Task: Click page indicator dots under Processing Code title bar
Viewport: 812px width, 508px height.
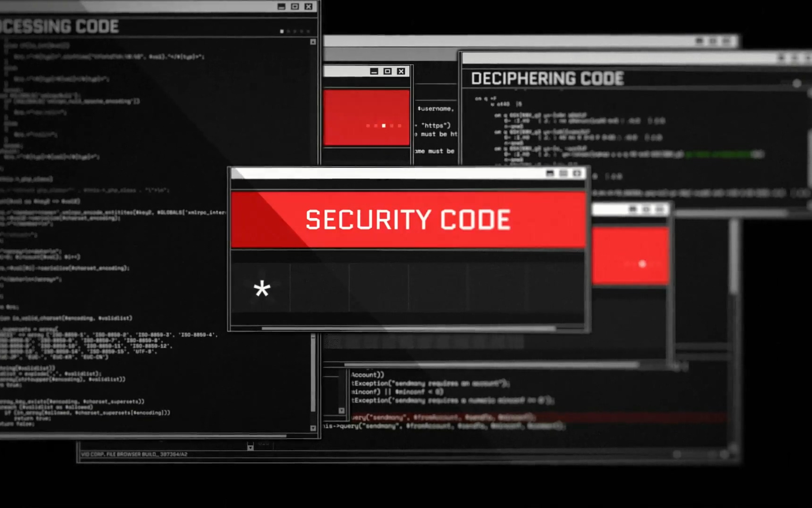Action: coord(295,32)
